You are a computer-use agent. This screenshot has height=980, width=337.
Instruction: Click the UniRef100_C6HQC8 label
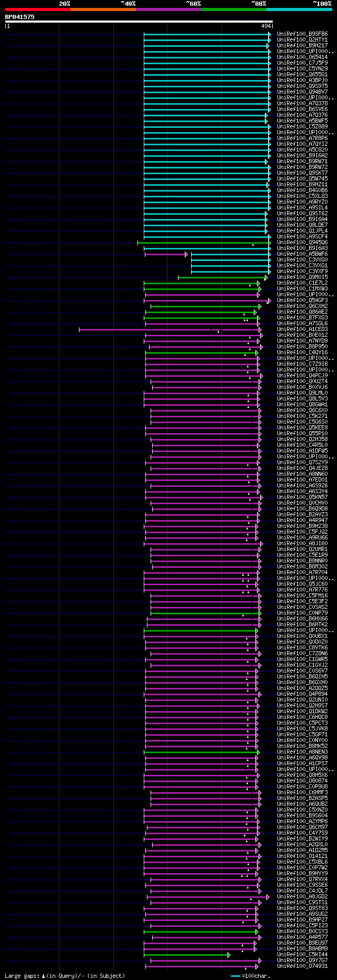(302, 717)
